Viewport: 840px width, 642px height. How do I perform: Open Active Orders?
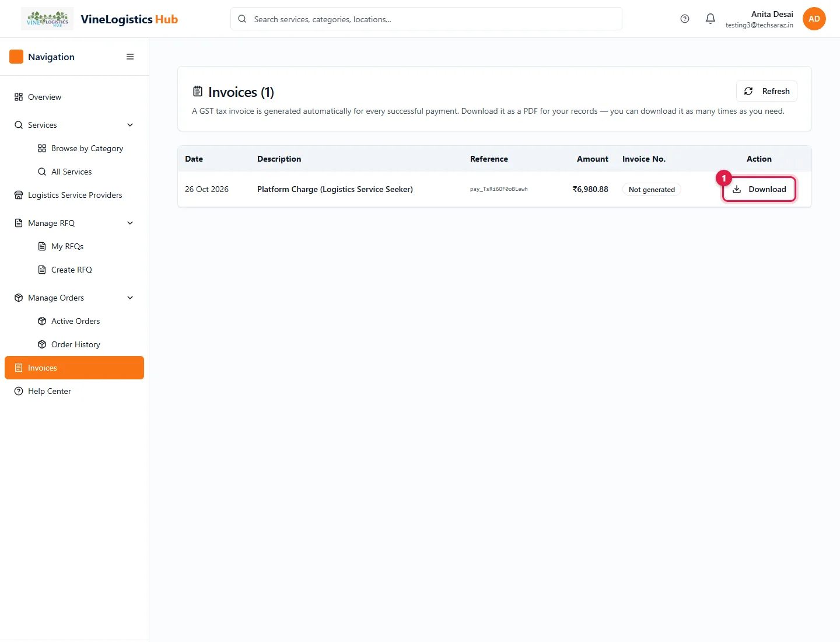click(86, 321)
